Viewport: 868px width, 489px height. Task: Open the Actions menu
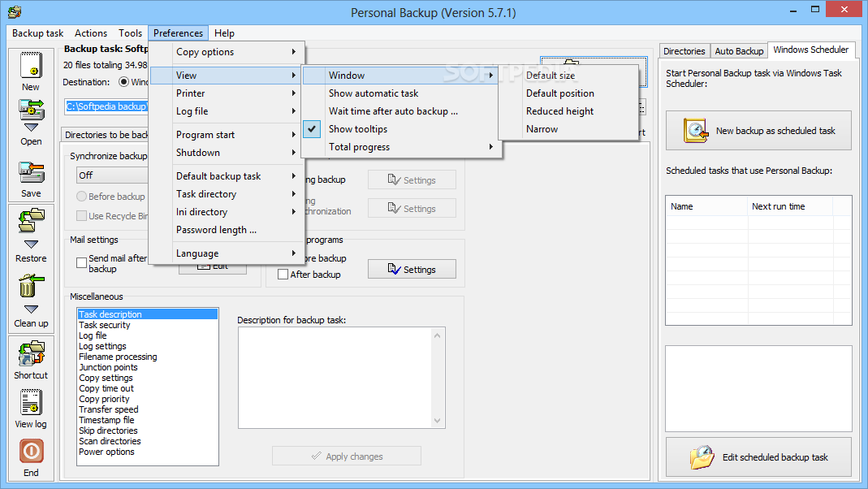pos(91,33)
